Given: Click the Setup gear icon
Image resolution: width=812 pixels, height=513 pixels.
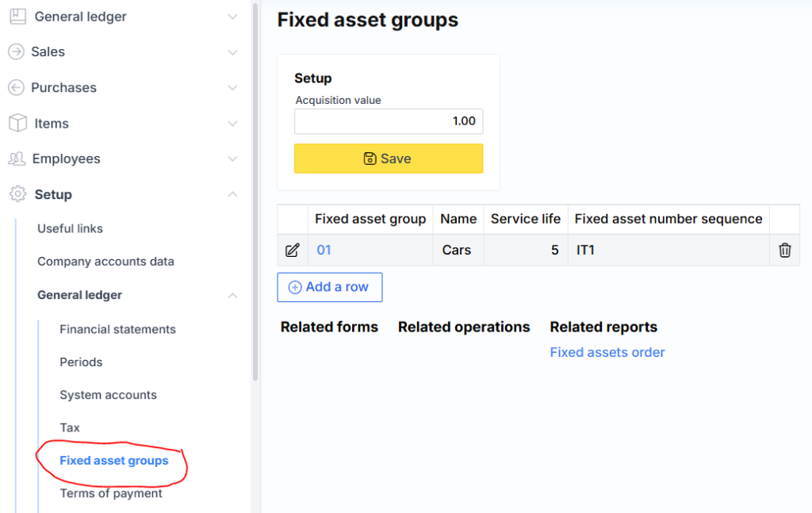Looking at the screenshot, I should (x=17, y=194).
